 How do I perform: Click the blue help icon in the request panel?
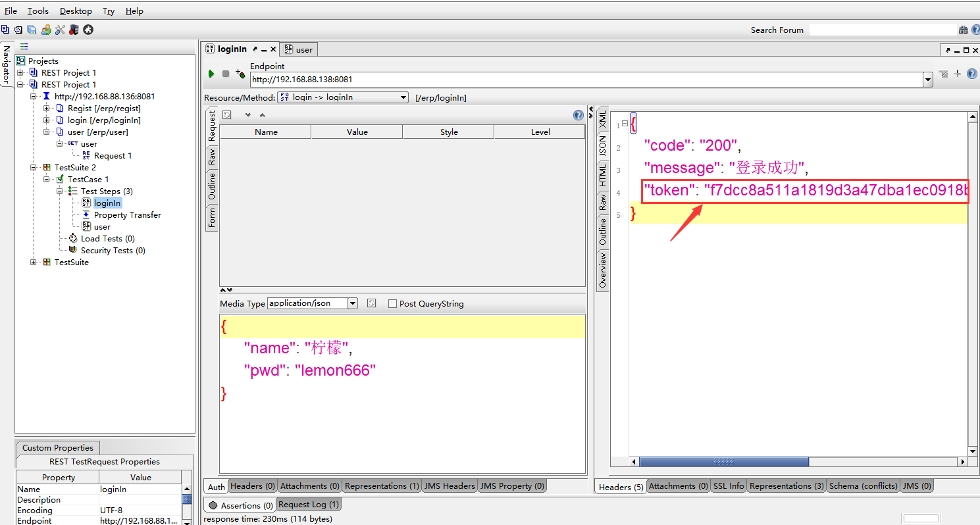579,115
